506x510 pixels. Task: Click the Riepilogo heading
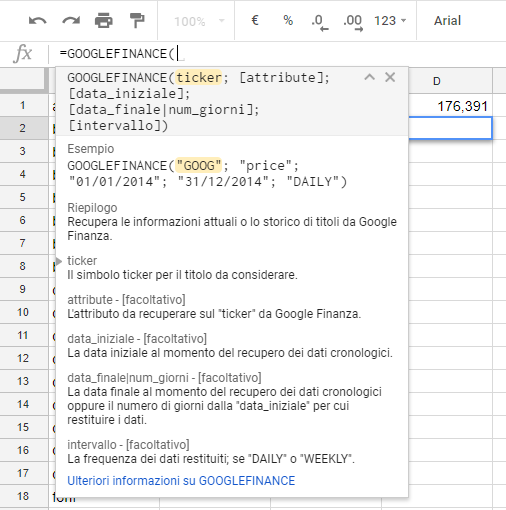92,208
